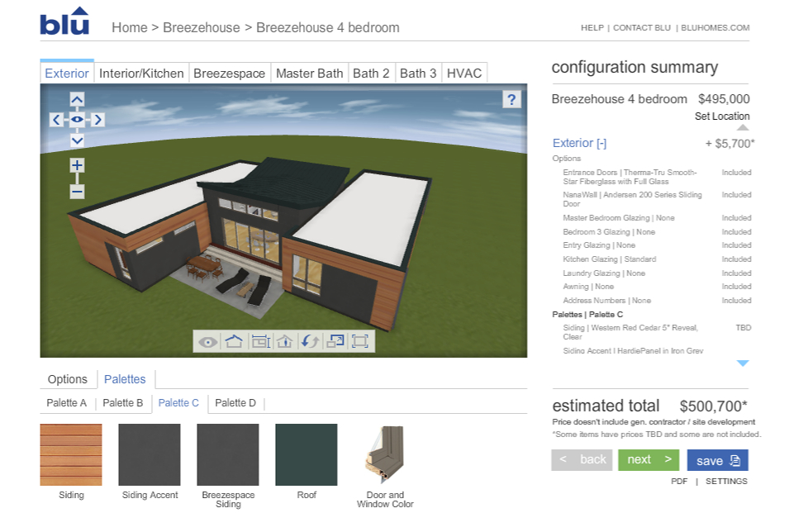789x532 pixels.
Task: Select the Door and Window Color thumbnail
Action: tap(384, 455)
